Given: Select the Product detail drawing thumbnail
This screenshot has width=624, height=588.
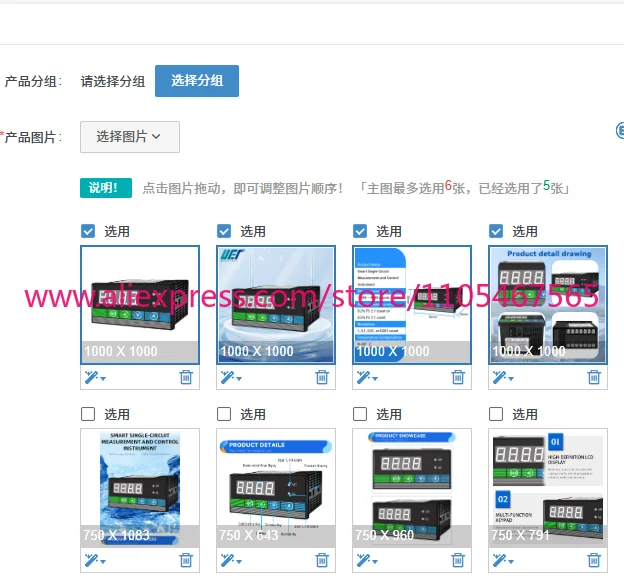Looking at the screenshot, I should (x=548, y=305).
